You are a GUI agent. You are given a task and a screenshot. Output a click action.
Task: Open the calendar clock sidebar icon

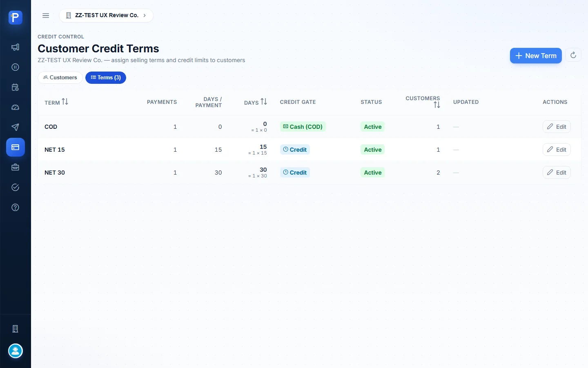point(16,87)
